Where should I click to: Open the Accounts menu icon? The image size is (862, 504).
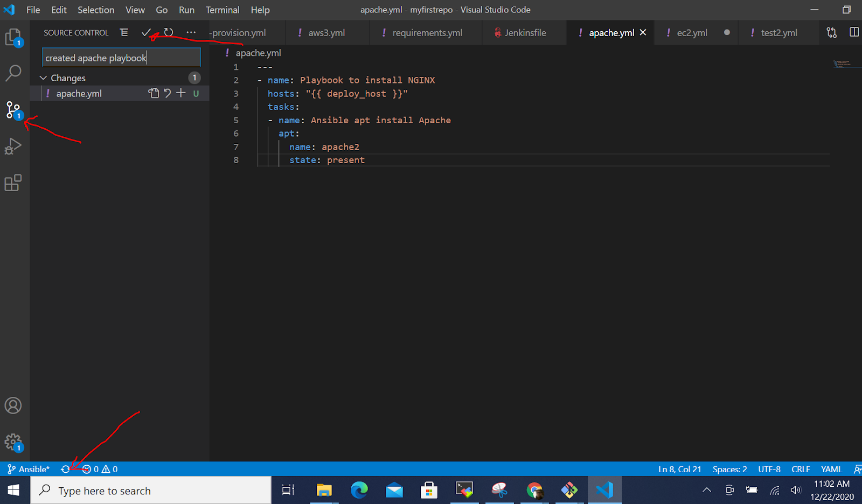[13, 405]
